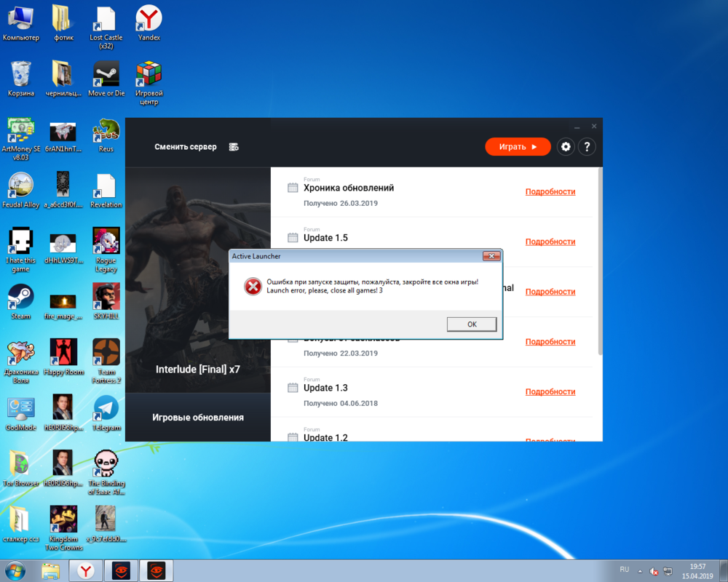Click the launcher settings gear icon
This screenshot has width=728, height=582.
tap(566, 147)
